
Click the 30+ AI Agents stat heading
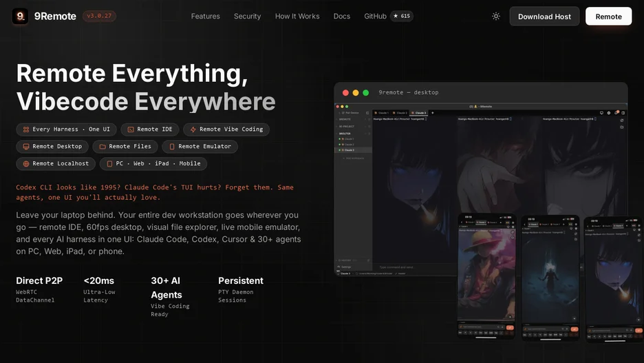(167, 288)
